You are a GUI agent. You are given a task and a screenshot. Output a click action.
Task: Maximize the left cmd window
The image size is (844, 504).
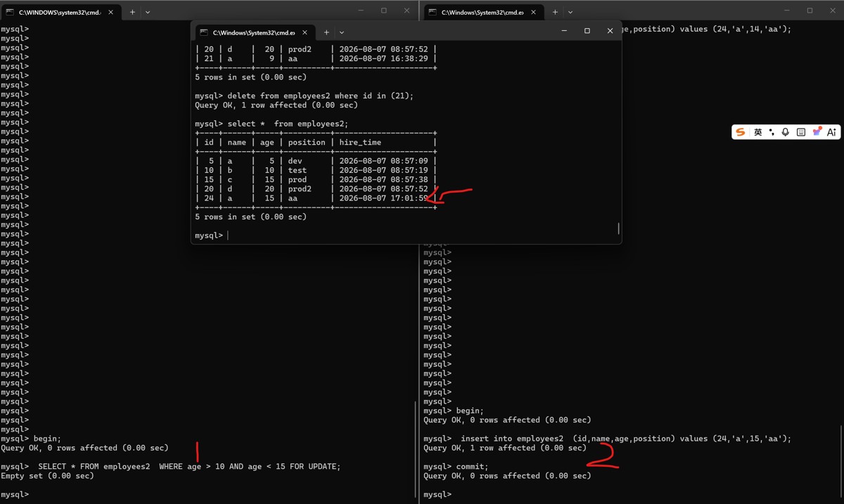383,11
